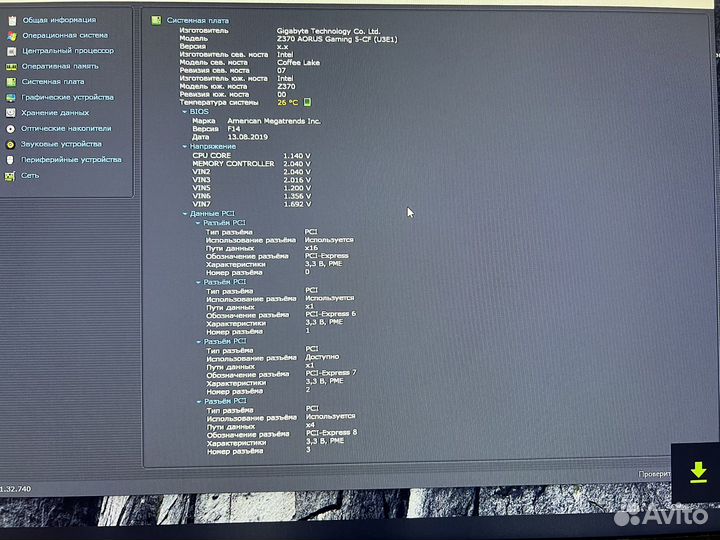
Task: Select the Z370 AORUS Gaming 5-CF model value
Action: pos(337,39)
